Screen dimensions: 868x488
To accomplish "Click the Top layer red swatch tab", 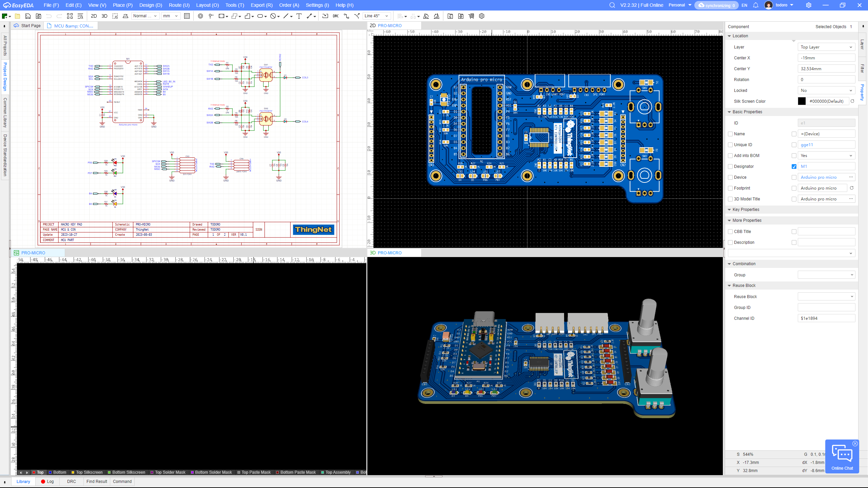I will pyautogui.click(x=38, y=472).
